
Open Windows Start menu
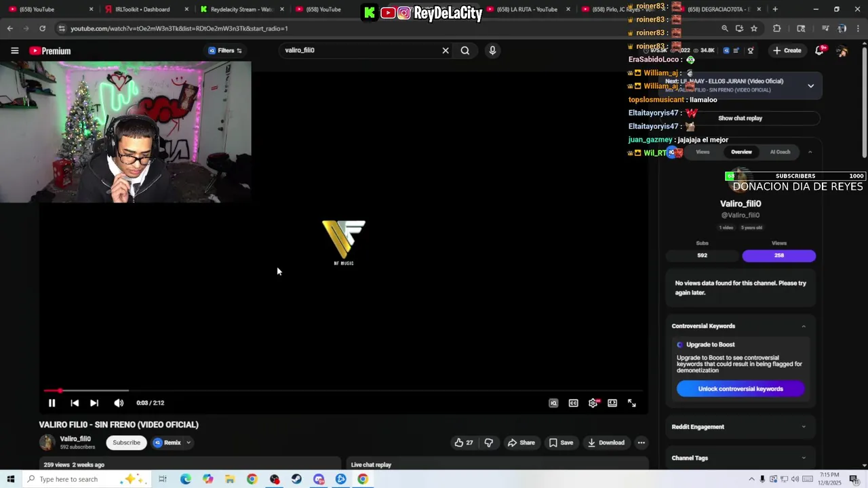(x=10, y=479)
